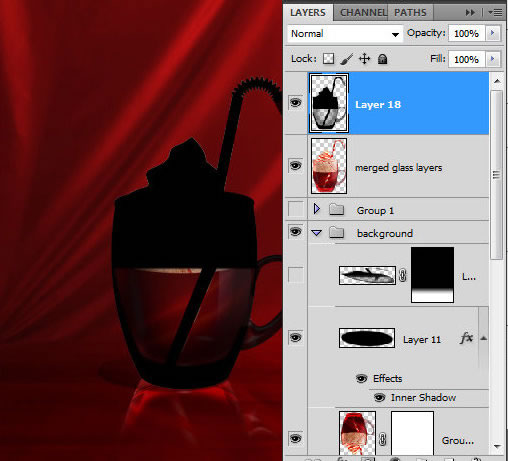The height and width of the screenshot is (461, 508).
Task: Toggle visibility of merged glass layers
Action: tap(296, 166)
